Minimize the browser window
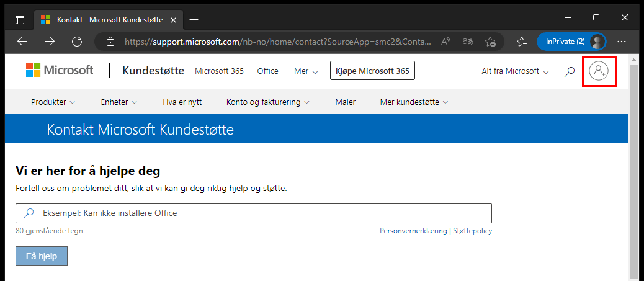The width and height of the screenshot is (644, 281). pyautogui.click(x=568, y=17)
